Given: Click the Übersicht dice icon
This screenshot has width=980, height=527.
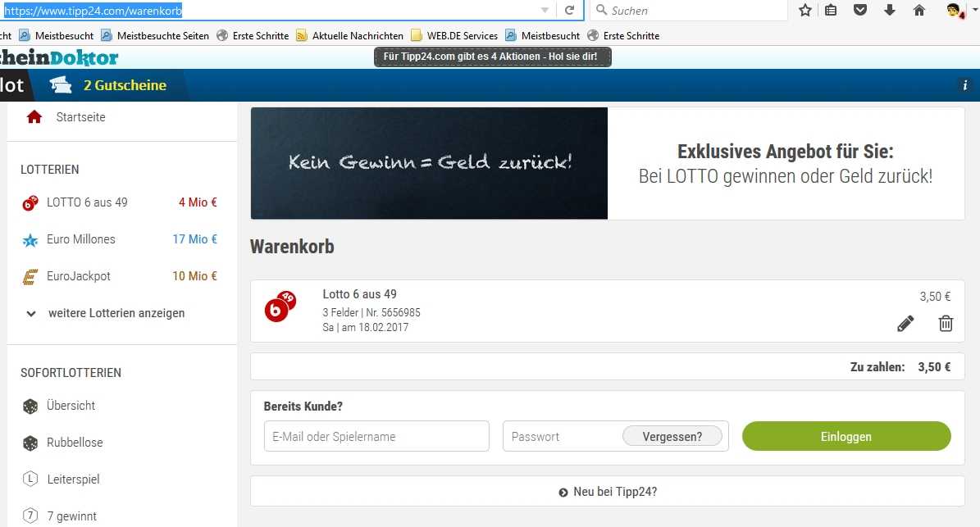Looking at the screenshot, I should coord(30,407).
